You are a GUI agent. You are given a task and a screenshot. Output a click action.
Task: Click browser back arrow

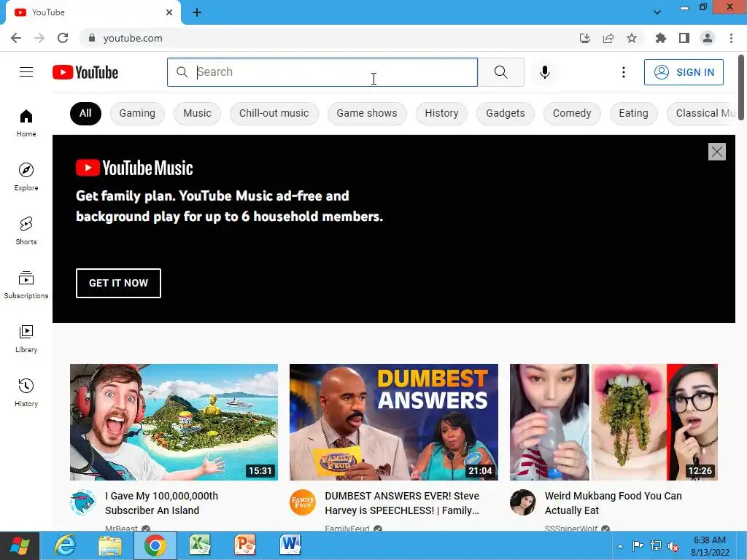click(x=16, y=38)
